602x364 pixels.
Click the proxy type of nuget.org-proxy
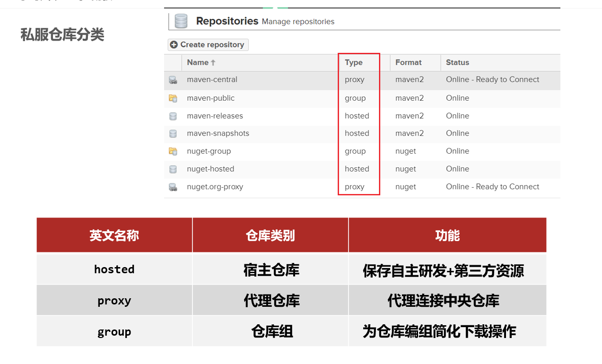(355, 187)
